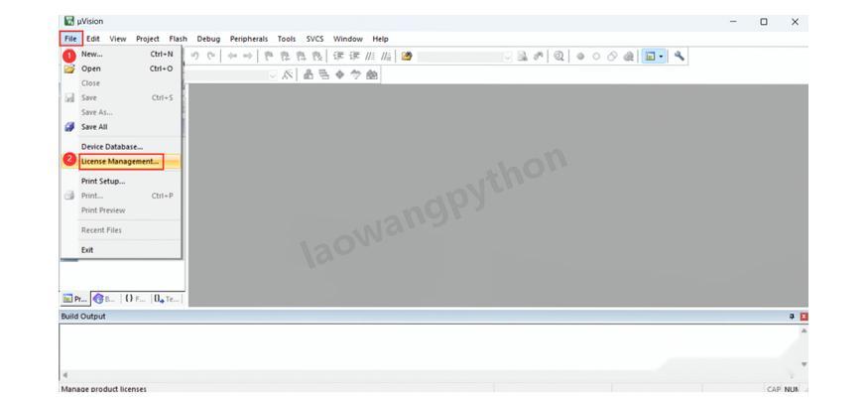Image resolution: width=868 pixels, height=408 pixels.
Task: Choose Print Setup... menu entry
Action: [x=103, y=181]
